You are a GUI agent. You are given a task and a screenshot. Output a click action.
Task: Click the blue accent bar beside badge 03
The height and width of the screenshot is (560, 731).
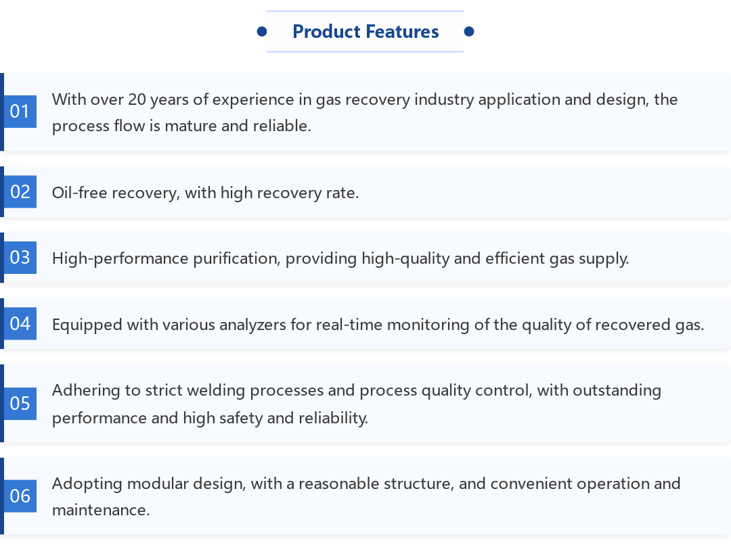pyautogui.click(x=2, y=257)
